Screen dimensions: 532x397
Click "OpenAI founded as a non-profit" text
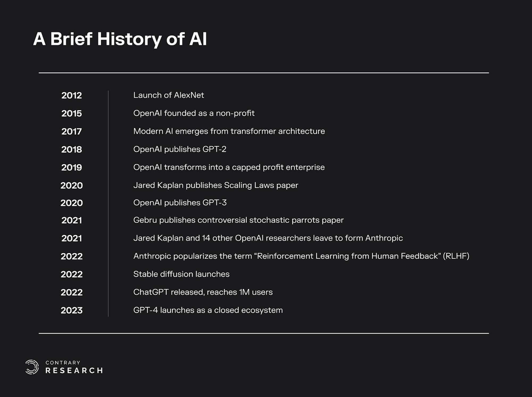pos(194,113)
